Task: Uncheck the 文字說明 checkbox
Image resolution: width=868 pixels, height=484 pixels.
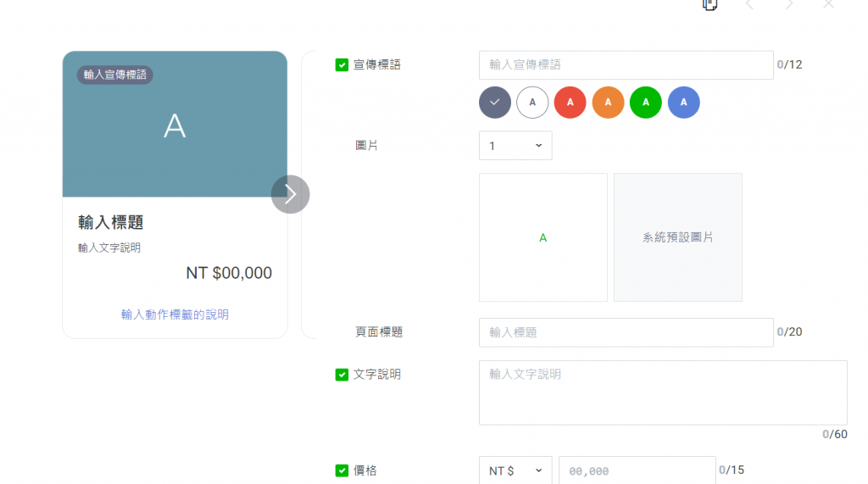Action: 342,375
